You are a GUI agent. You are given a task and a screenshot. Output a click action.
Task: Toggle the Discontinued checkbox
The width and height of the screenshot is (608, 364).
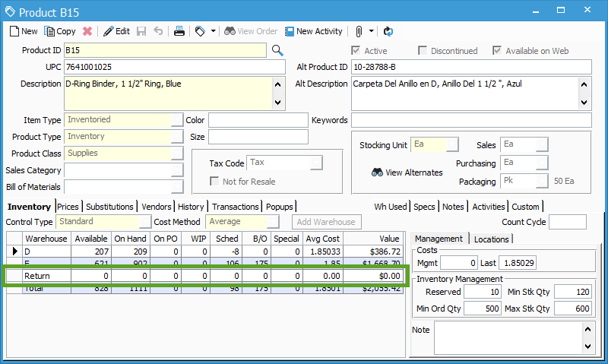pos(423,51)
